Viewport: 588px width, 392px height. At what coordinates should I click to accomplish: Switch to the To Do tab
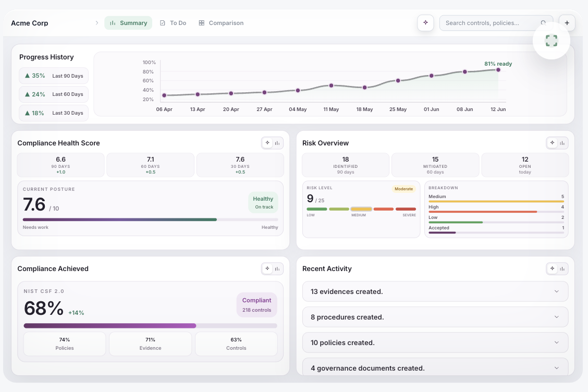coord(173,23)
